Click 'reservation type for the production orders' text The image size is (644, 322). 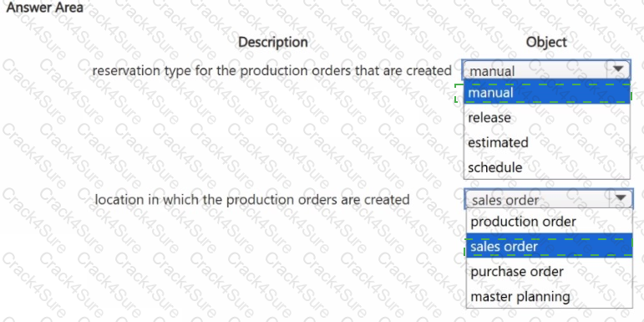click(x=272, y=71)
